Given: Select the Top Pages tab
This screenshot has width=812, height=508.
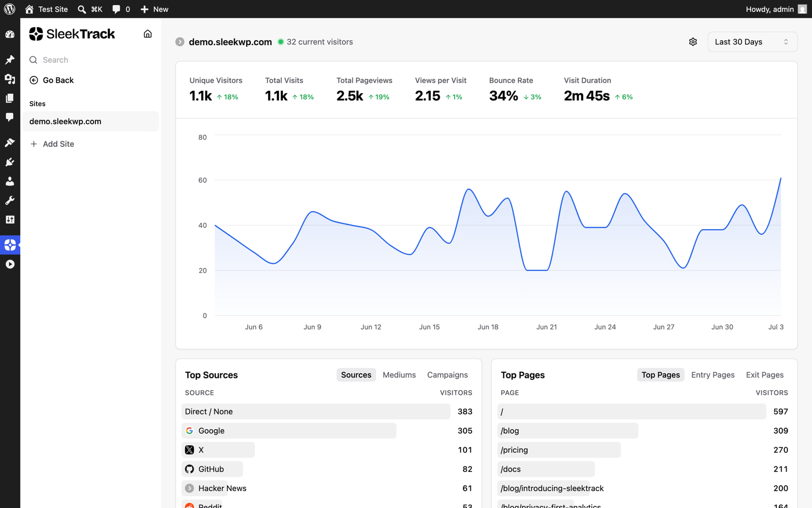Looking at the screenshot, I should click(660, 375).
